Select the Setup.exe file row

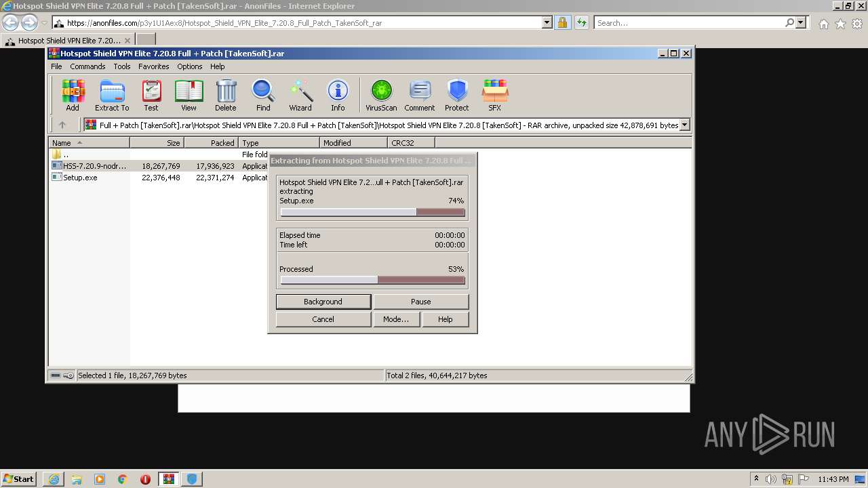[159, 178]
